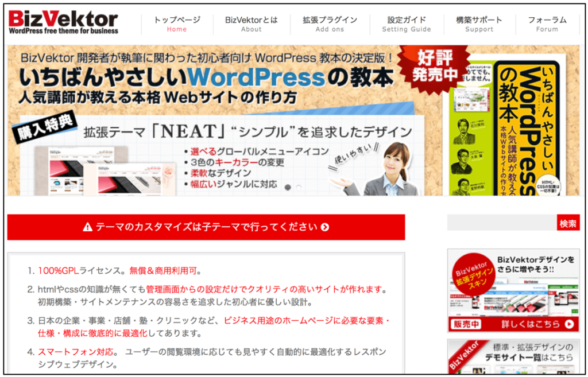Open the トップページ Home menu item

pos(177,24)
